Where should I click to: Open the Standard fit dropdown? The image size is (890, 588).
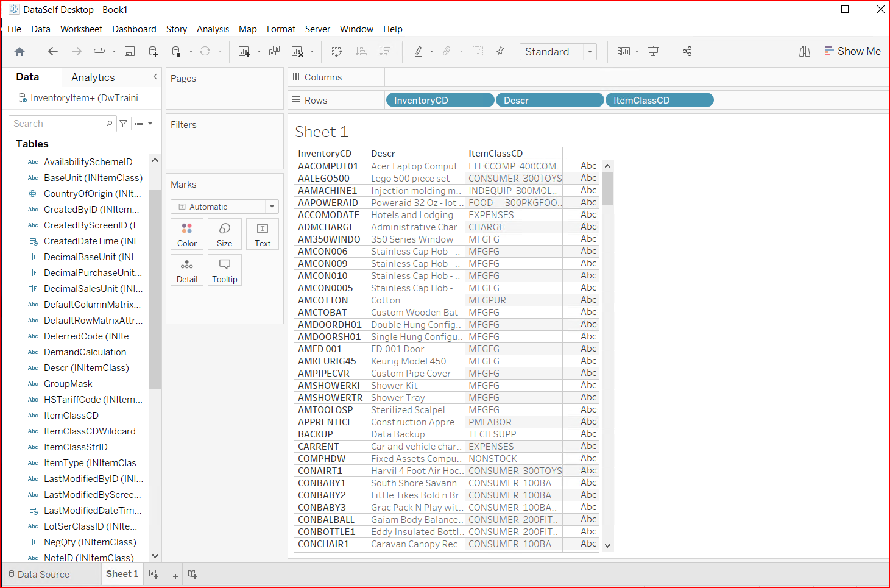(x=590, y=52)
